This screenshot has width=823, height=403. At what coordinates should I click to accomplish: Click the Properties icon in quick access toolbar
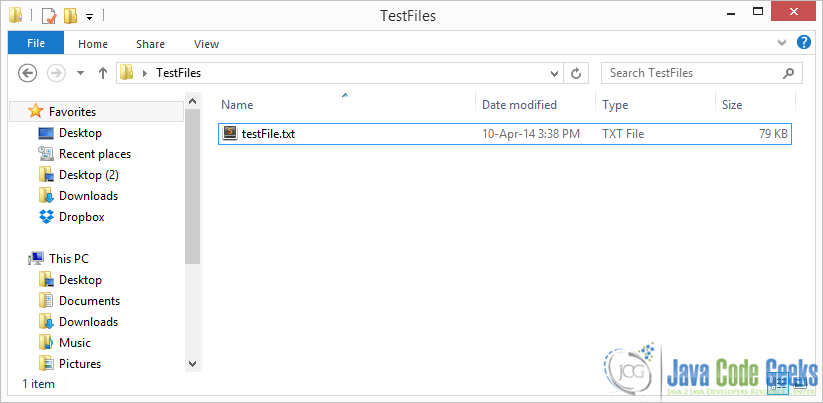48,16
